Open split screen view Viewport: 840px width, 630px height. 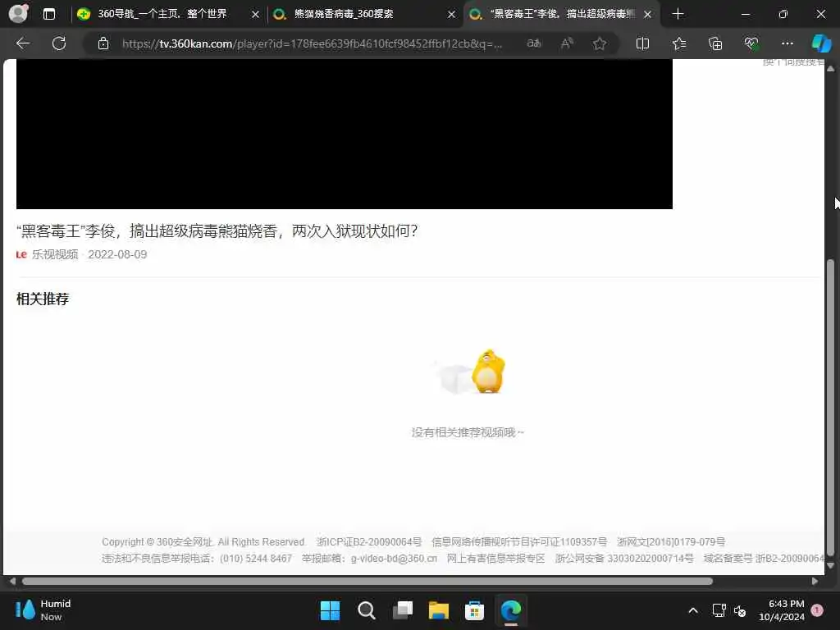click(x=642, y=43)
